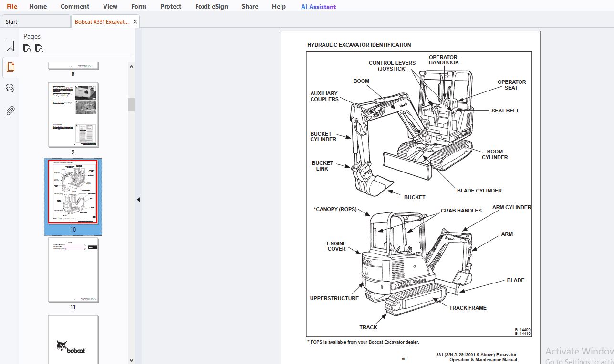Viewport: 614px width, 364px height.
Task: Click the BOOM CYLINDER label
Action: pyautogui.click(x=495, y=154)
